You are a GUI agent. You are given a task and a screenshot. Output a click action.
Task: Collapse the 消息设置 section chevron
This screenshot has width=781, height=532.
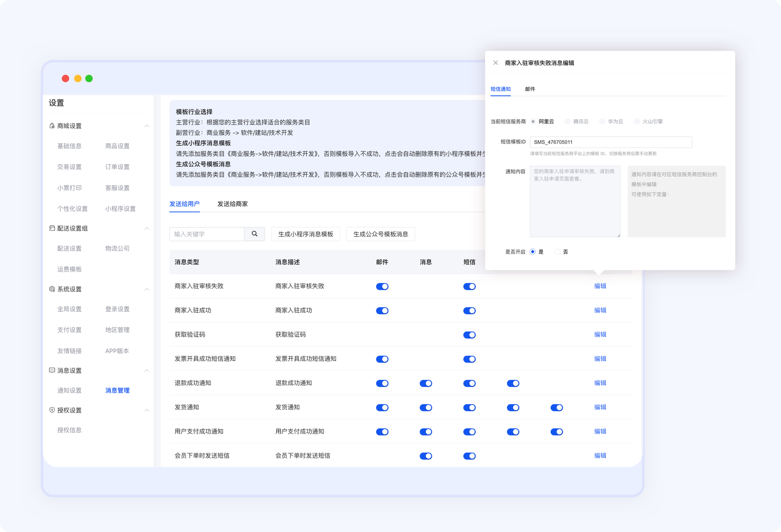[146, 370]
